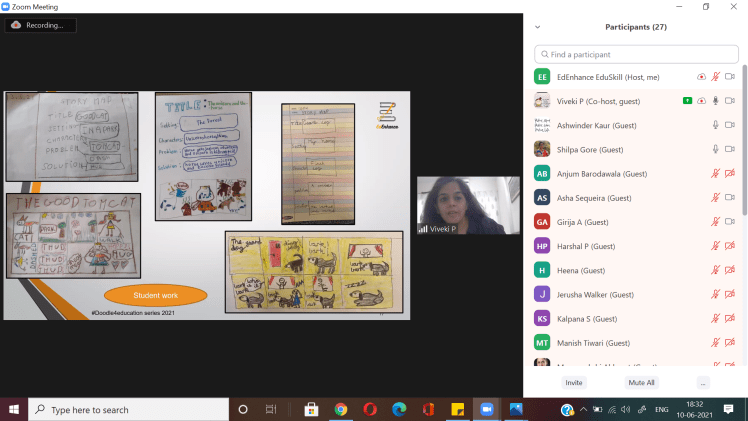This screenshot has height=421, width=748.
Task: Click the Invite button
Action: coord(574,382)
